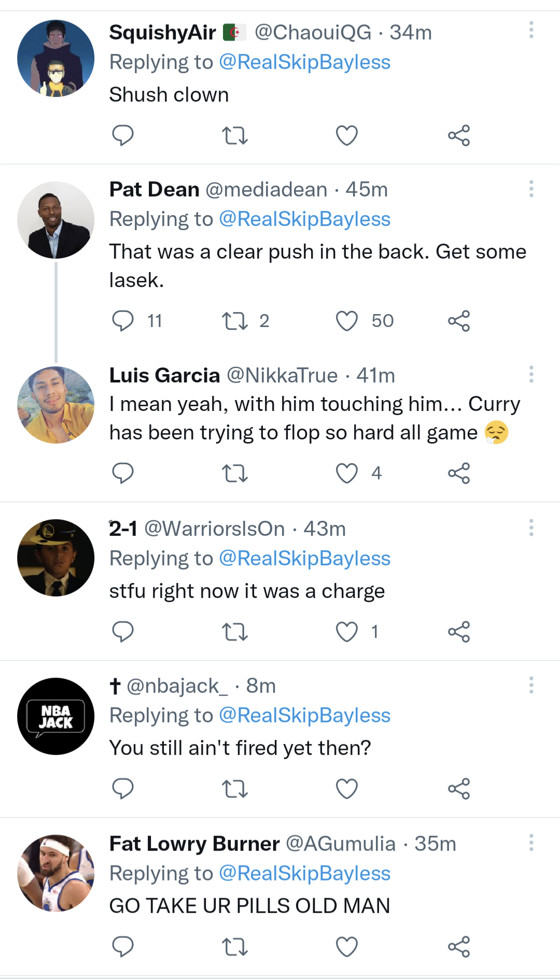Open the NBA Jack profile picture
Screen dimensions: 560x980
pos(56,716)
